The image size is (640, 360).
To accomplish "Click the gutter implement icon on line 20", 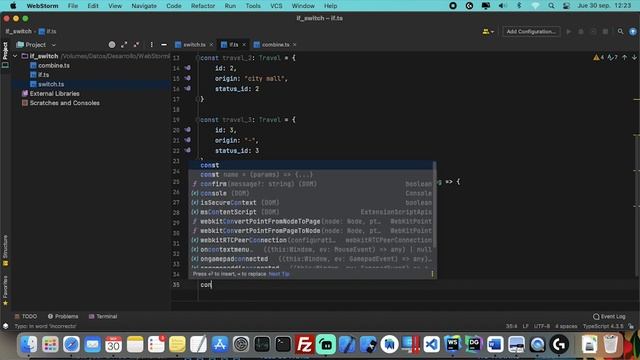I will (187, 130).
